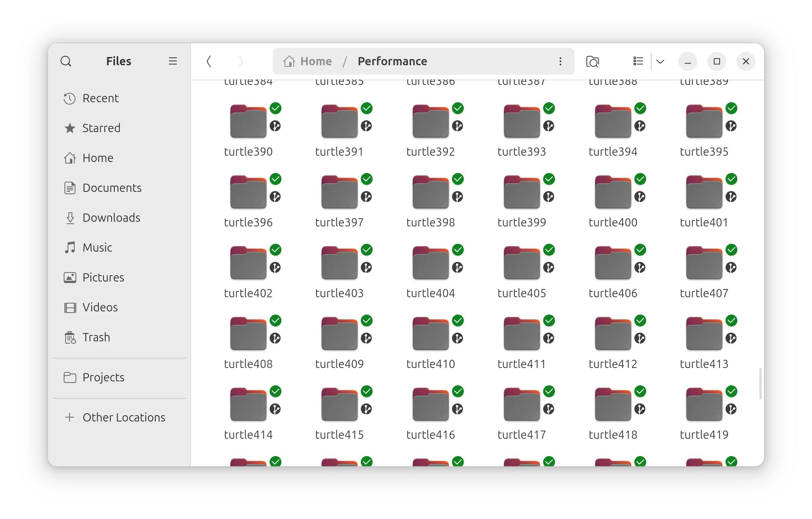Click the search icon in the sidebar
Screen dimensions: 812x519
pyautogui.click(x=66, y=61)
